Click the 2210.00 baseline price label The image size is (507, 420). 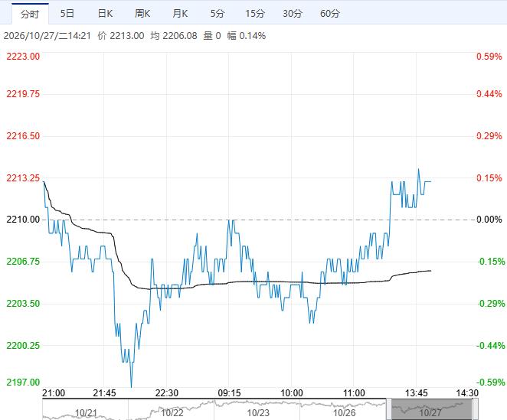[x=23, y=220]
